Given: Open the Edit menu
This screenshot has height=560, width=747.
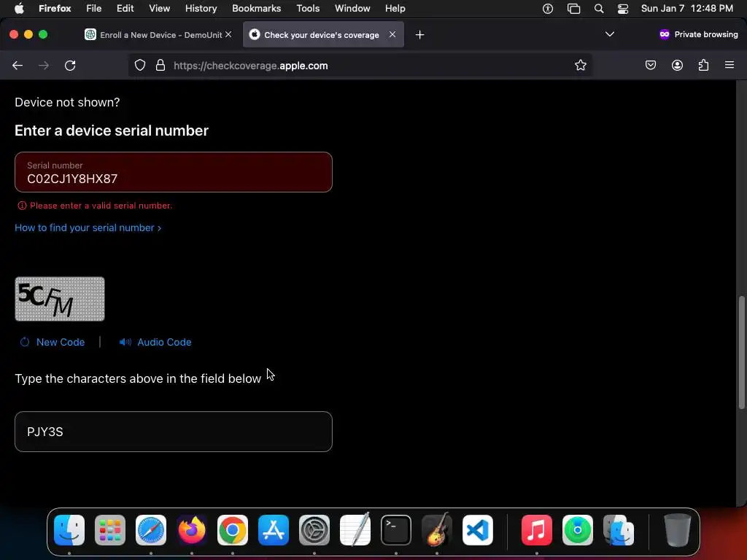Looking at the screenshot, I should click(x=125, y=8).
